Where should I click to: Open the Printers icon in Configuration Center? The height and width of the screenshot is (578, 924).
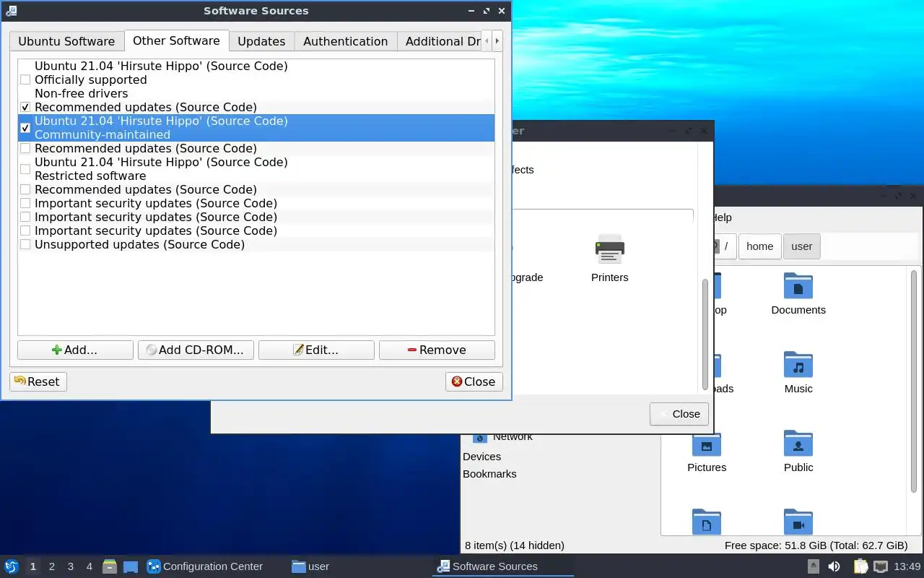point(610,259)
